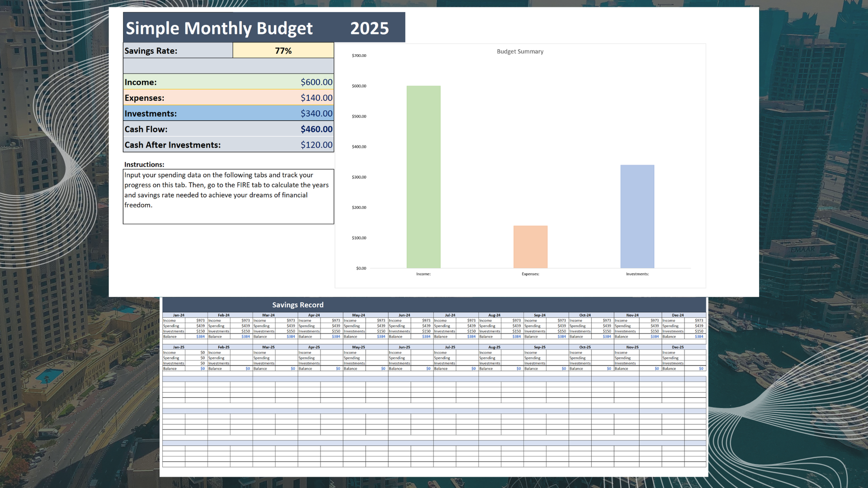Viewport: 868px width, 488px height.
Task: Click inside the Instructions text box
Action: click(x=228, y=197)
